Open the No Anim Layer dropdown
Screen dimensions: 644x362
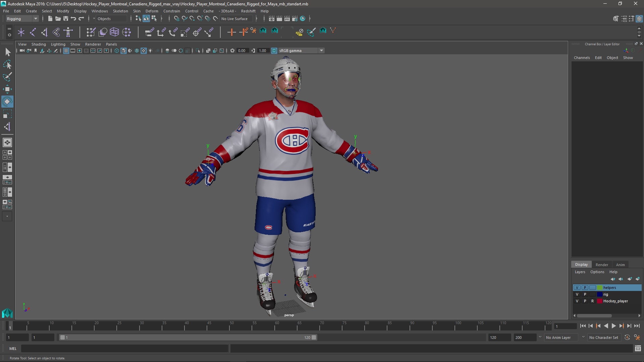coord(562,338)
